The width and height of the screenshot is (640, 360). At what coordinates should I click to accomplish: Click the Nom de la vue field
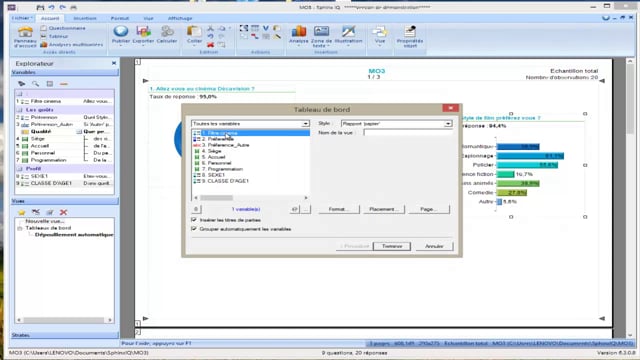click(408, 133)
